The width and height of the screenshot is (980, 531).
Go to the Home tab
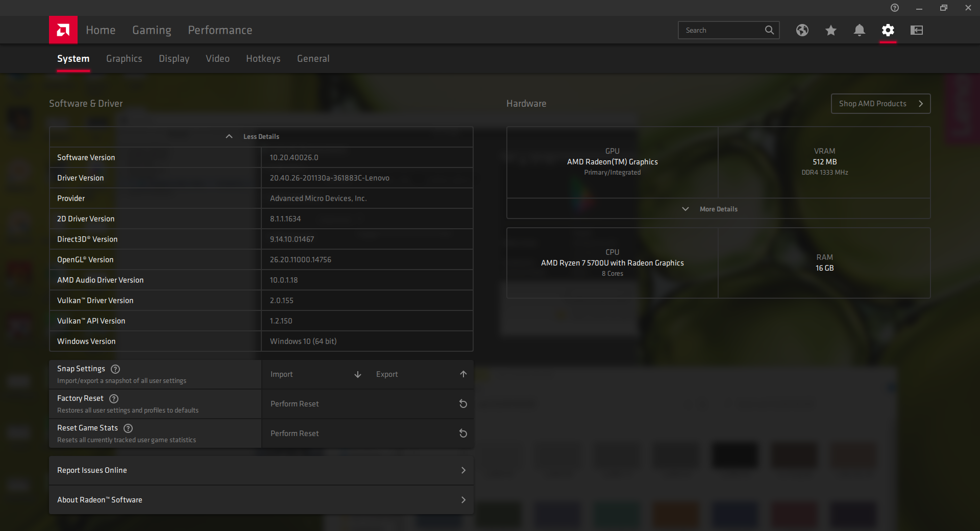pyautogui.click(x=101, y=30)
